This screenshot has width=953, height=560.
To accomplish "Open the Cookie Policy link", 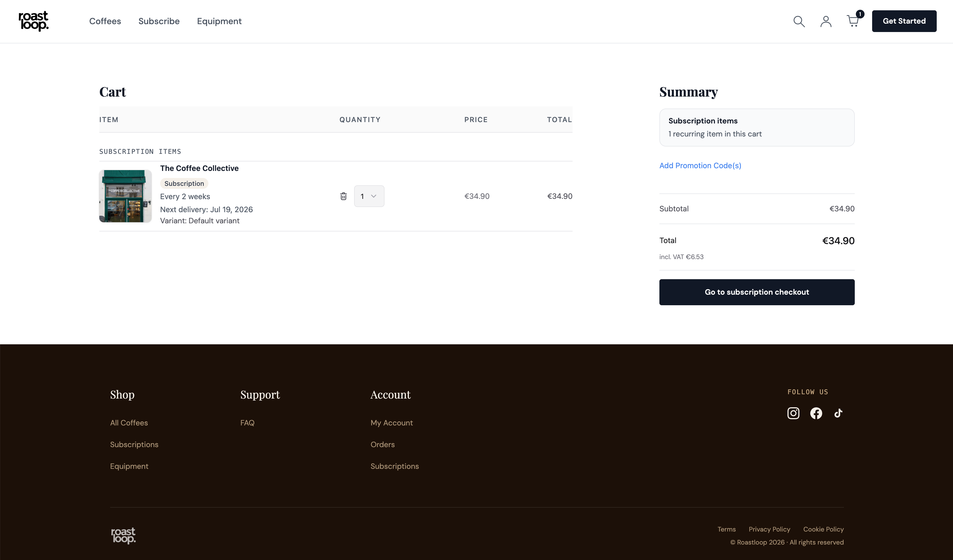I will click(824, 529).
